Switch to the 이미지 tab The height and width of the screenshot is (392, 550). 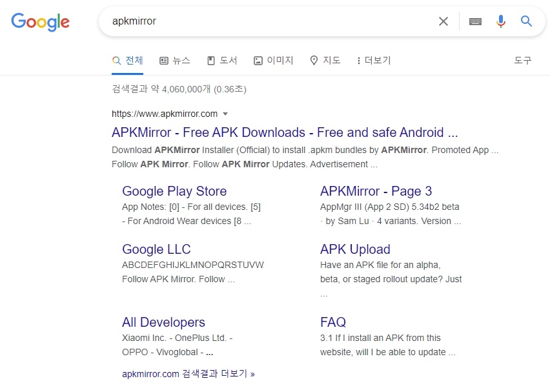coord(273,60)
